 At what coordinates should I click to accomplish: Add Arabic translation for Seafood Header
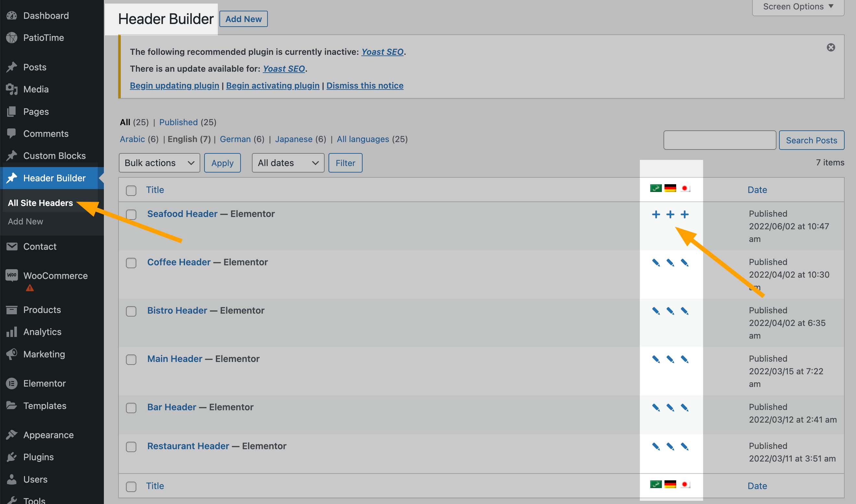coord(656,214)
